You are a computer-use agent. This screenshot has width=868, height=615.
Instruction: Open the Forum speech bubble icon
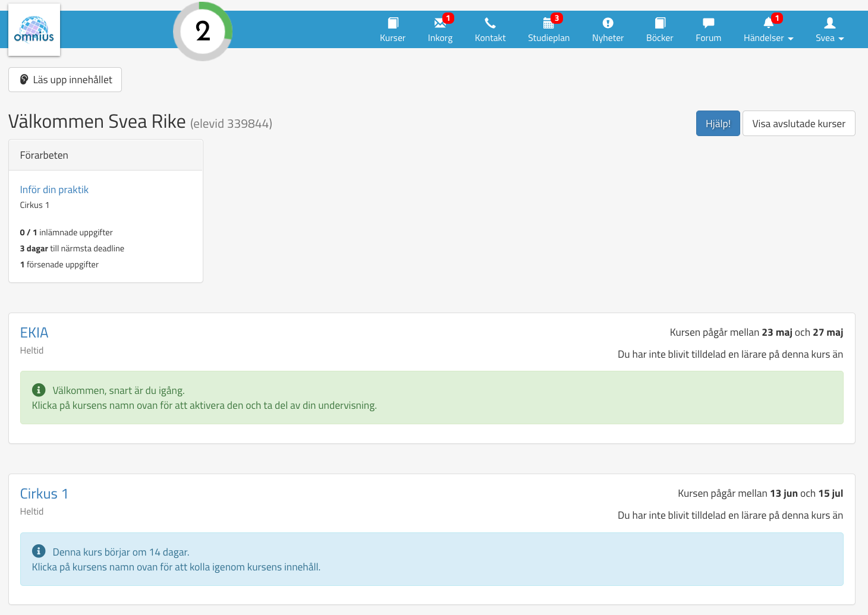click(708, 24)
